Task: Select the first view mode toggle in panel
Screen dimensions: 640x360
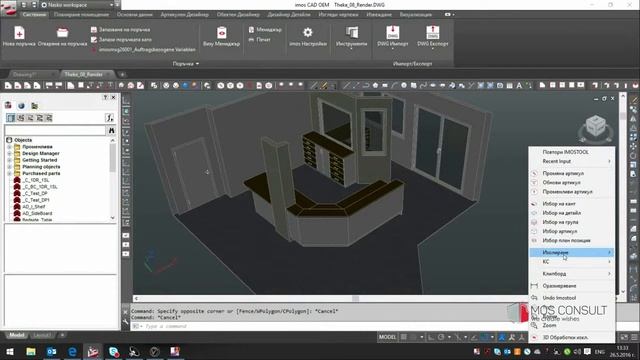Action: pyautogui.click(x=11, y=118)
